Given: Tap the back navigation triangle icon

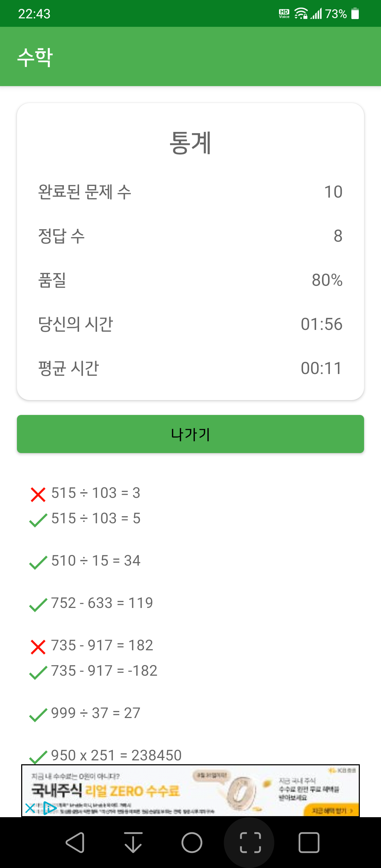Looking at the screenshot, I should coord(75,843).
